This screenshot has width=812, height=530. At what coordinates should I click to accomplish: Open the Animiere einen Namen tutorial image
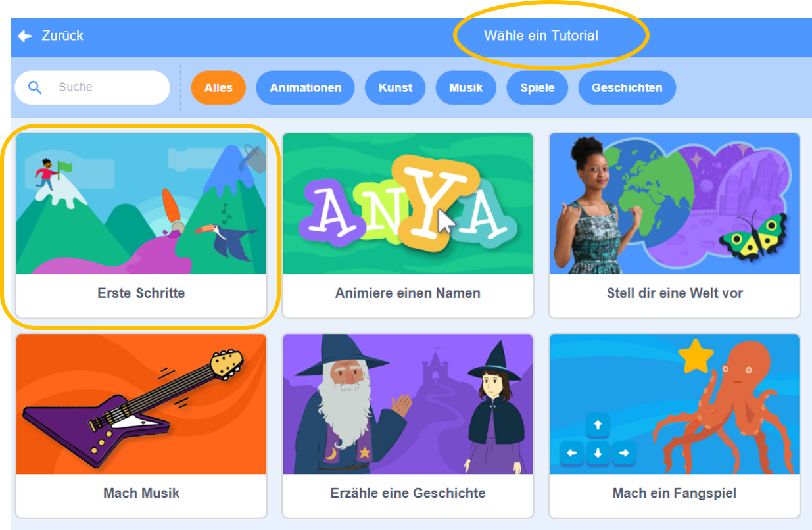(x=408, y=204)
